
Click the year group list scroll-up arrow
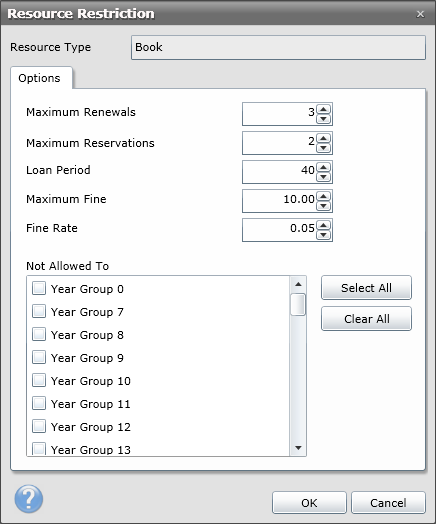coord(298,284)
